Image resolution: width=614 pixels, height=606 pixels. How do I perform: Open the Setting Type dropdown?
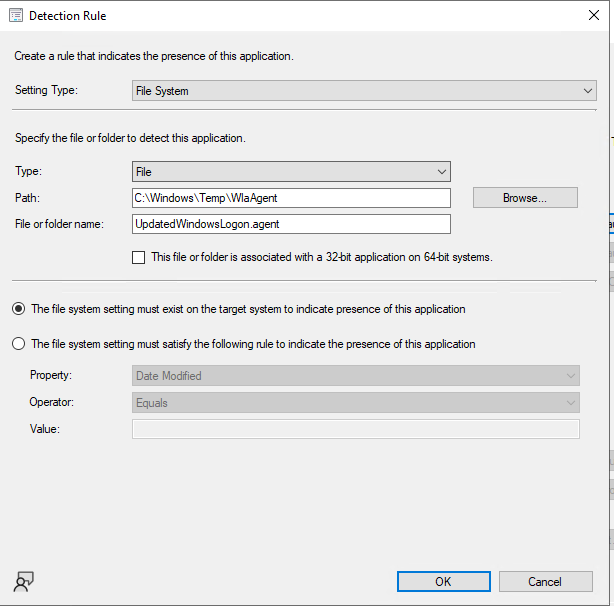tap(364, 91)
